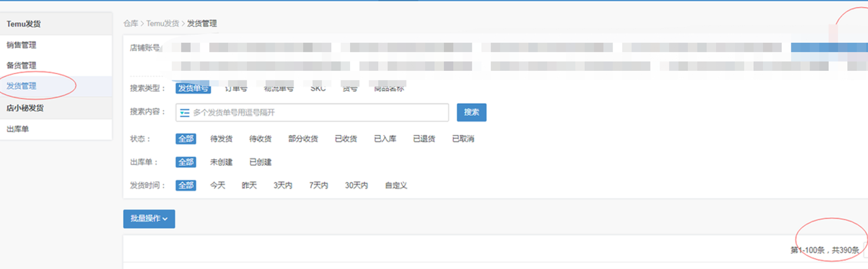Image resolution: width=868 pixels, height=269 pixels.
Task: Click the blue 搜索 button
Action: click(471, 112)
